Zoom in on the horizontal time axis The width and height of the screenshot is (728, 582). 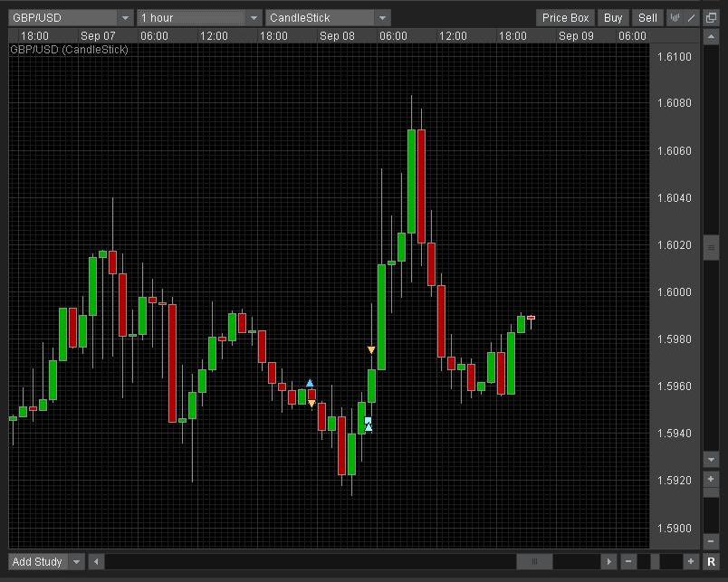tap(691, 562)
